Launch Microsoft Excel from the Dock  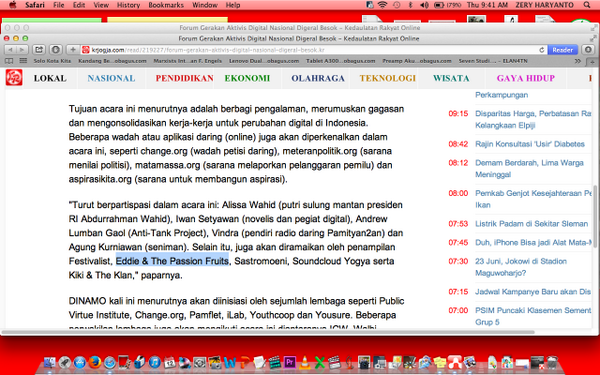(x=320, y=362)
